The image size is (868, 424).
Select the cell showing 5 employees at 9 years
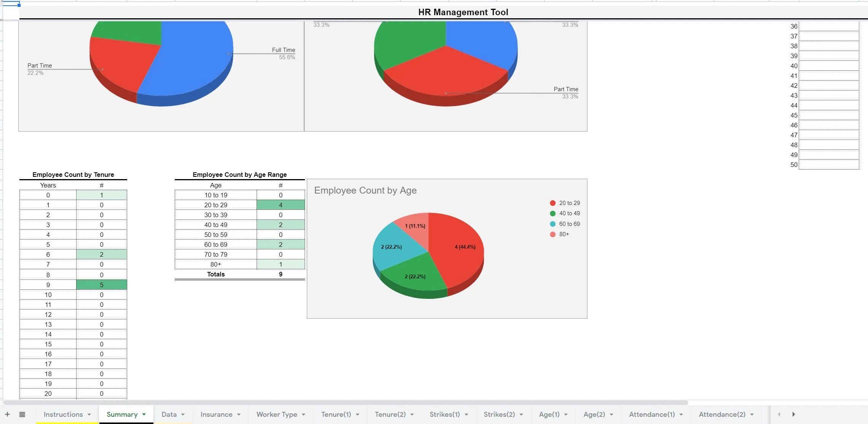pos(101,284)
